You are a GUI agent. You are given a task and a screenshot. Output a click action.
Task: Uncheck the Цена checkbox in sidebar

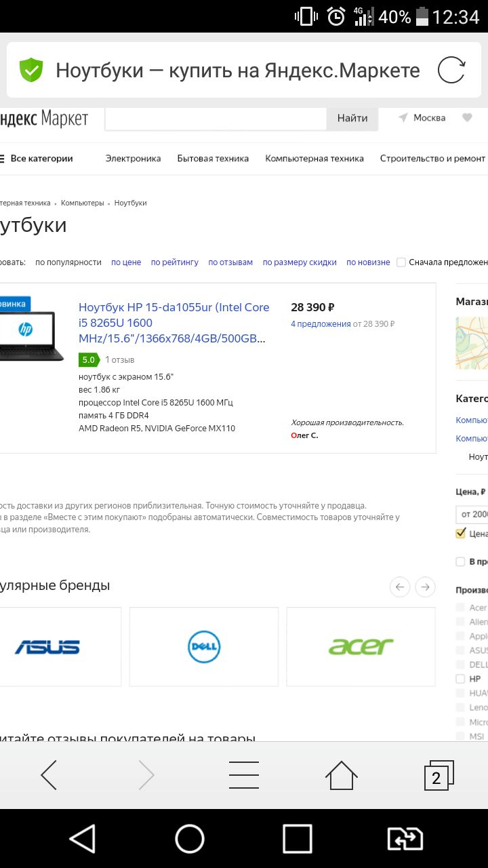pyautogui.click(x=461, y=534)
